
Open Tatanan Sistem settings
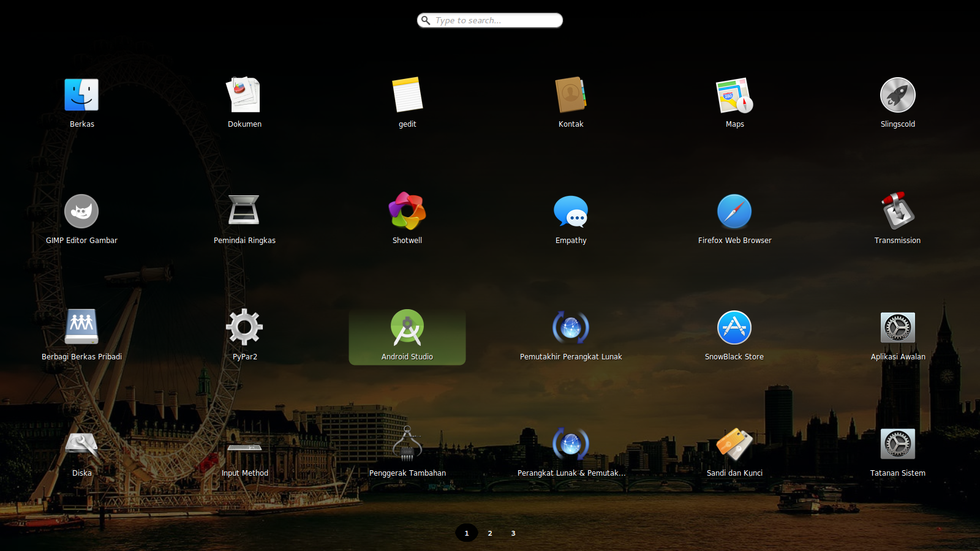click(x=897, y=443)
